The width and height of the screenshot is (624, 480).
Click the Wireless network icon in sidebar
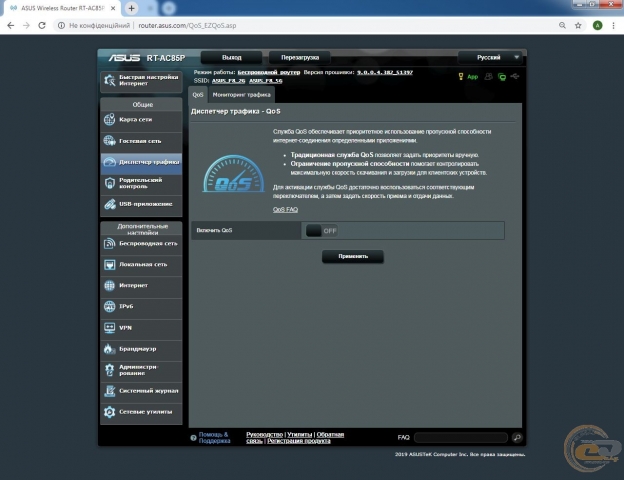tap(109, 243)
